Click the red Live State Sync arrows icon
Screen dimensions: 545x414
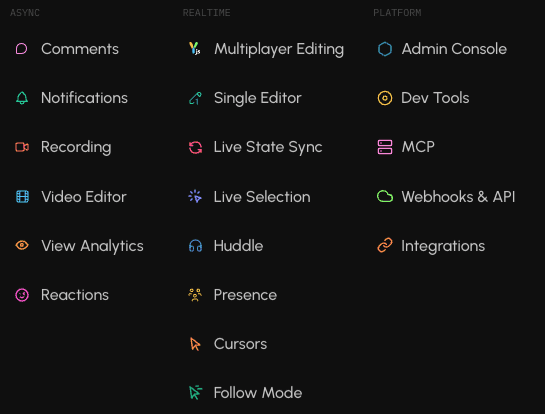[195, 147]
